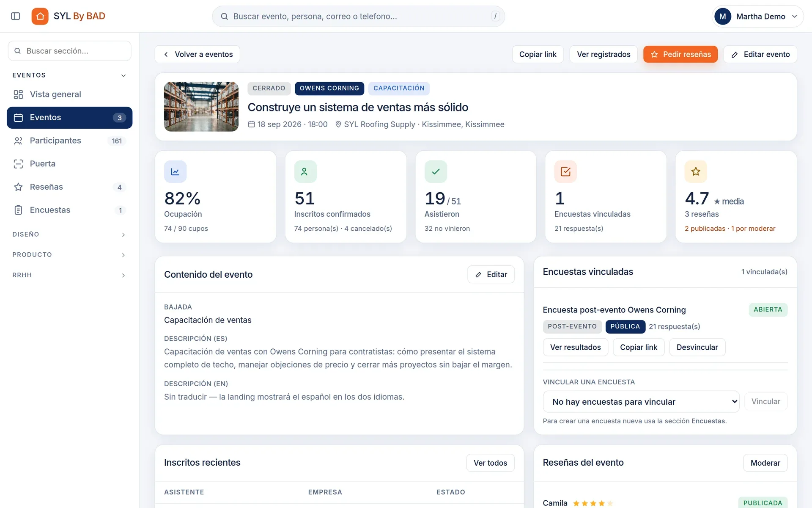Click Ver todos in Inscritos recientes
The height and width of the screenshot is (508, 812).
point(491,463)
